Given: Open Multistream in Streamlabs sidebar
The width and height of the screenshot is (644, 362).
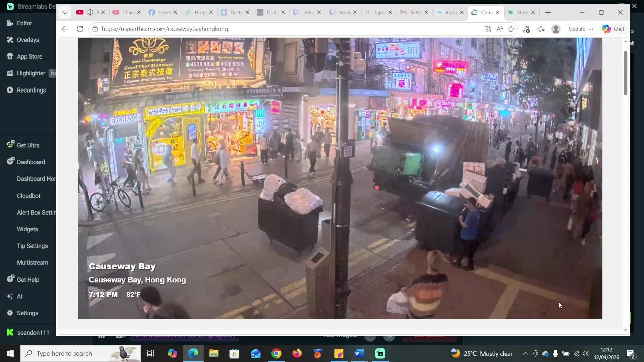Looking at the screenshot, I should tap(32, 262).
